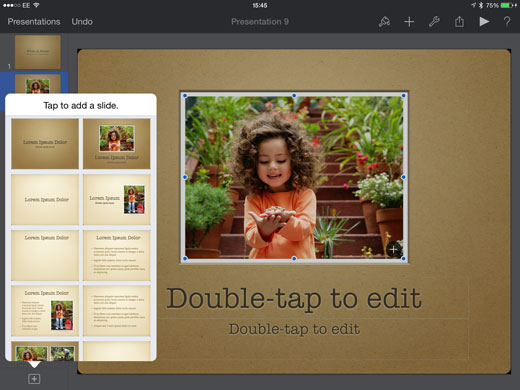Open Help question mark
This screenshot has width=520, height=390.
[x=507, y=22]
